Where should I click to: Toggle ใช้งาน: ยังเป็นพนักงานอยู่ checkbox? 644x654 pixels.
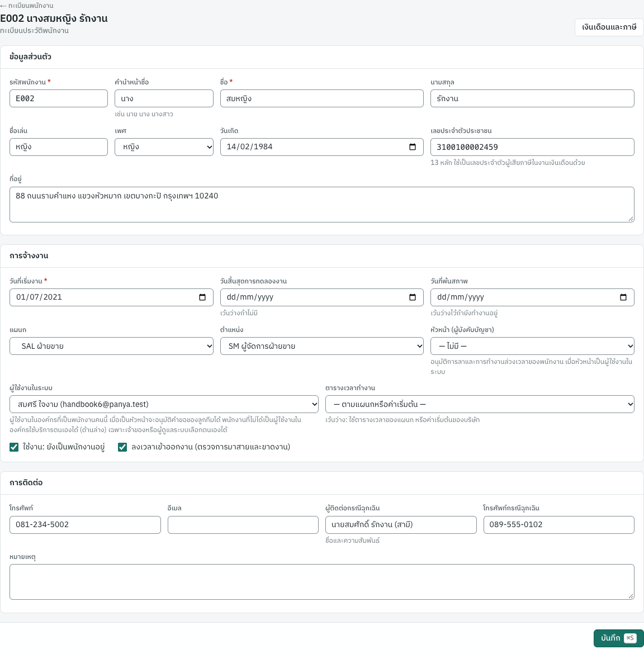click(14, 447)
